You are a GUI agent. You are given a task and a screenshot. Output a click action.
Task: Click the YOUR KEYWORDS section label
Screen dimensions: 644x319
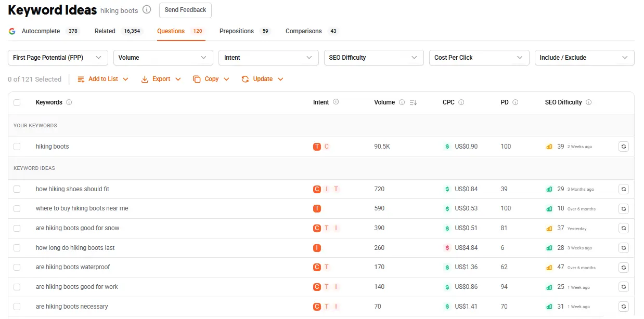[35, 126]
